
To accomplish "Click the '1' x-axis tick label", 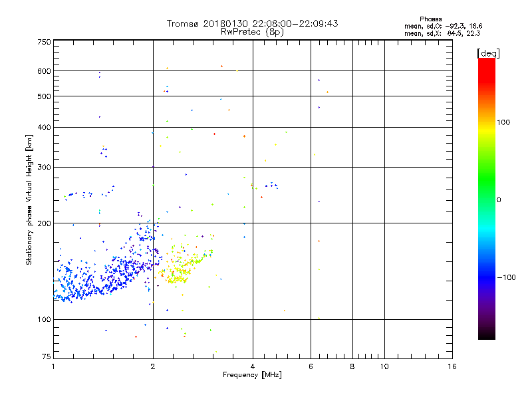I will (x=53, y=366).
